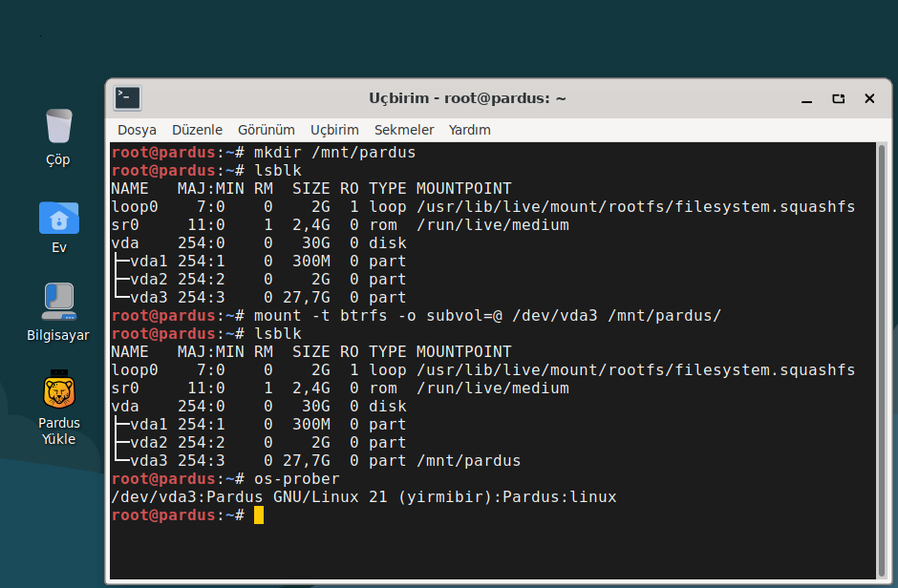Click the first lsblk header row starting NAME
The image size is (898, 588).
[311, 189]
